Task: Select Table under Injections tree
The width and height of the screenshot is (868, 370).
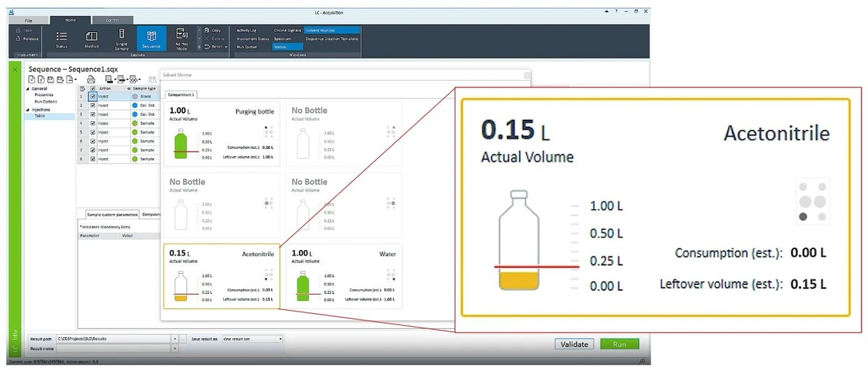Action: point(50,116)
